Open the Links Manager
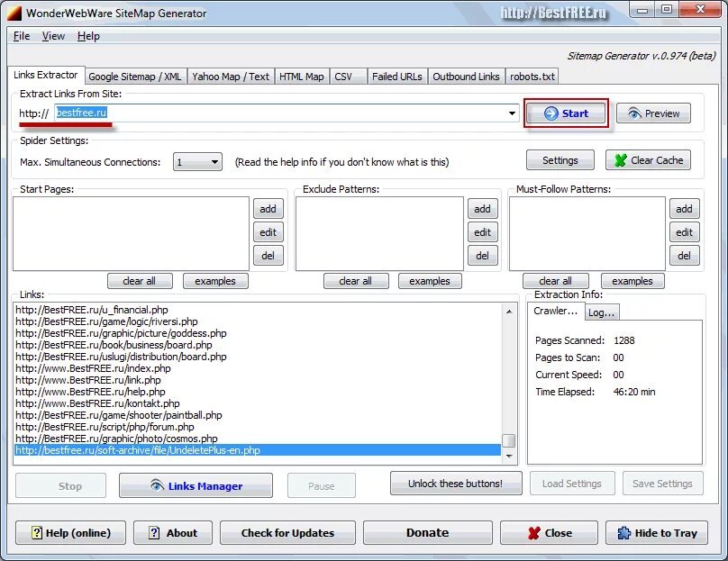This screenshot has width=728, height=561. coord(196,486)
